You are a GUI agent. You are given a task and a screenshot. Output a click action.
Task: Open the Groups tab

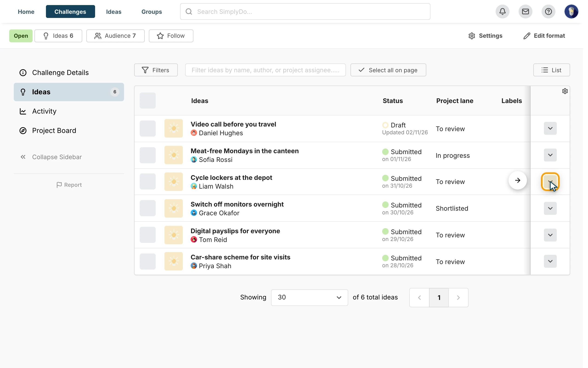152,11
